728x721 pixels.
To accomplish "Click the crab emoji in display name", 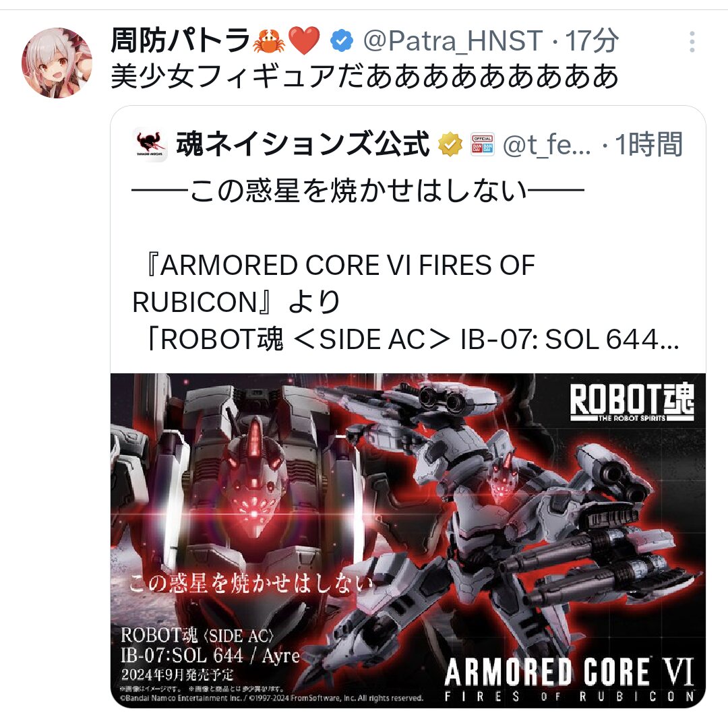I will coord(269,41).
